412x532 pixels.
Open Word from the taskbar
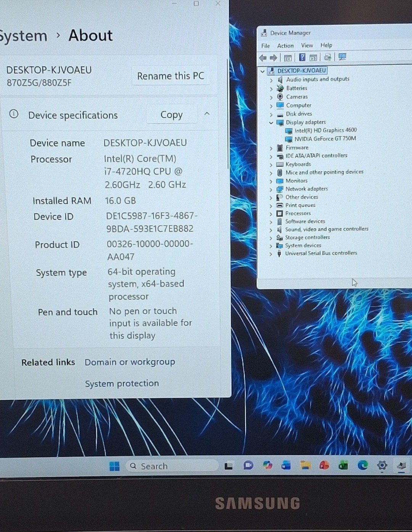point(286,465)
